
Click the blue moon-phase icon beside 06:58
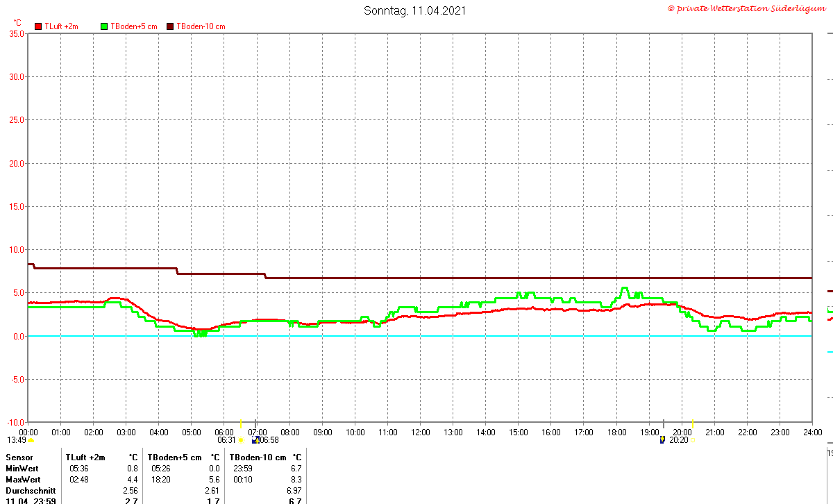(255, 440)
